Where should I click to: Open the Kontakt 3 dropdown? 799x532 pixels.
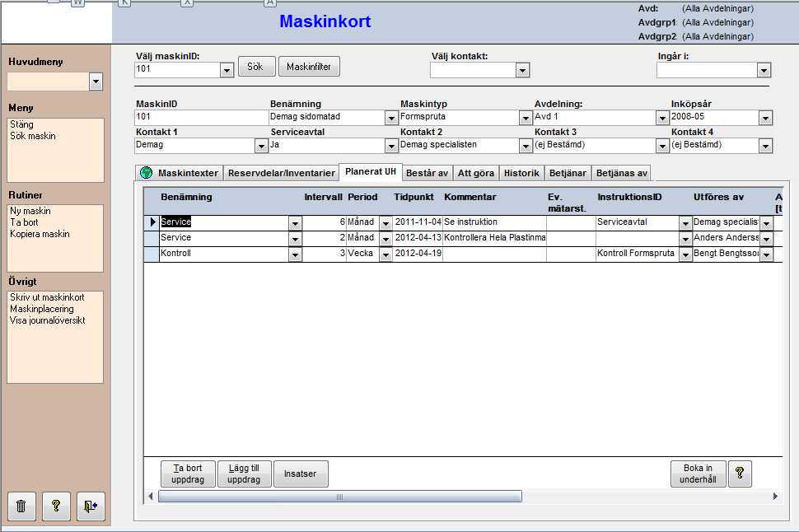click(662, 147)
